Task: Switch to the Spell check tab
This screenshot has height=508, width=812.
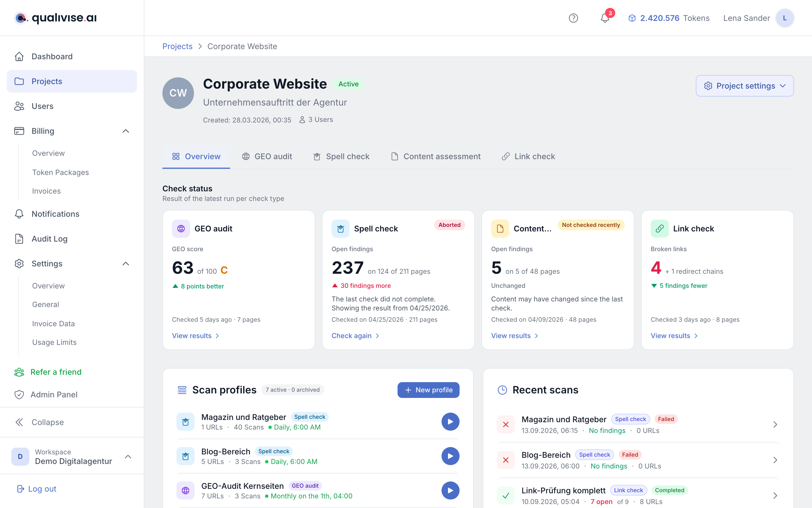Action: point(341,157)
